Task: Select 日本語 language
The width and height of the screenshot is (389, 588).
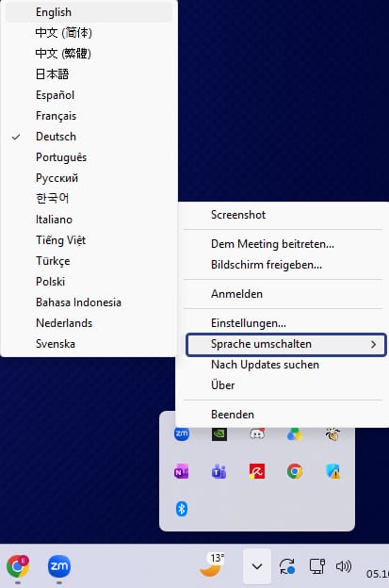Action: (89, 74)
